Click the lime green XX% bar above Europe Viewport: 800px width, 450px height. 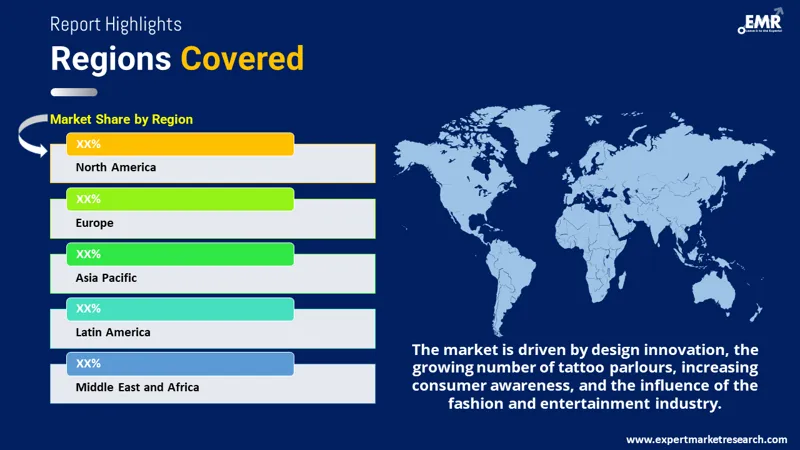[x=180, y=199]
